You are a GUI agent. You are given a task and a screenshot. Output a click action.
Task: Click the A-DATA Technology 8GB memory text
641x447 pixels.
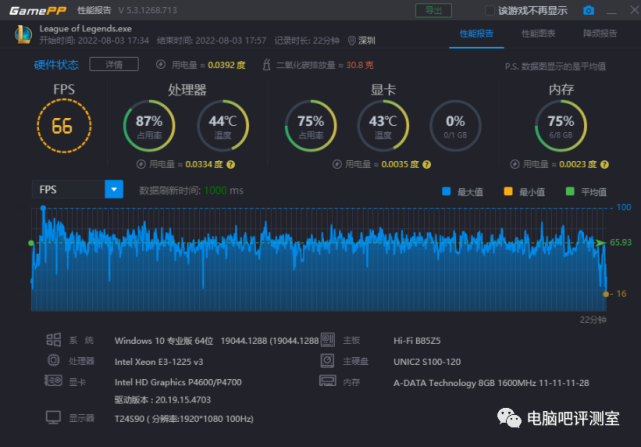pos(491,383)
